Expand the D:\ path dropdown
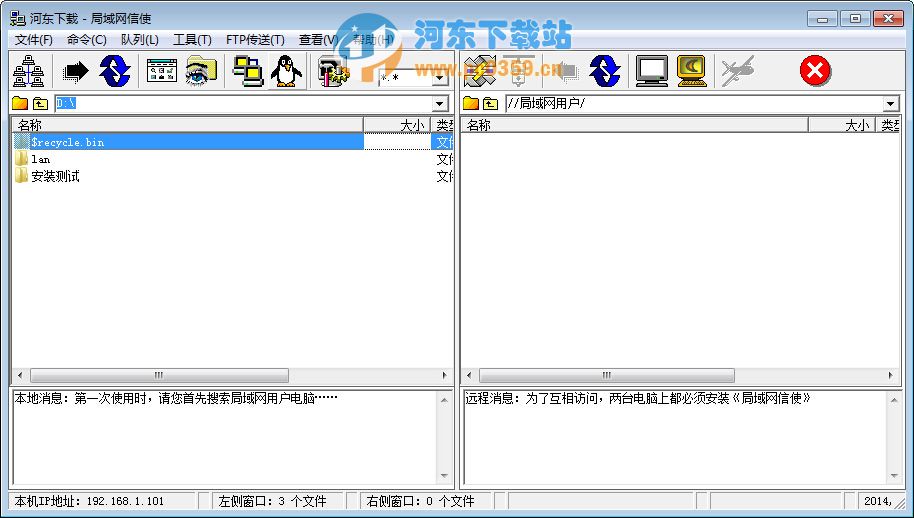 (x=441, y=104)
